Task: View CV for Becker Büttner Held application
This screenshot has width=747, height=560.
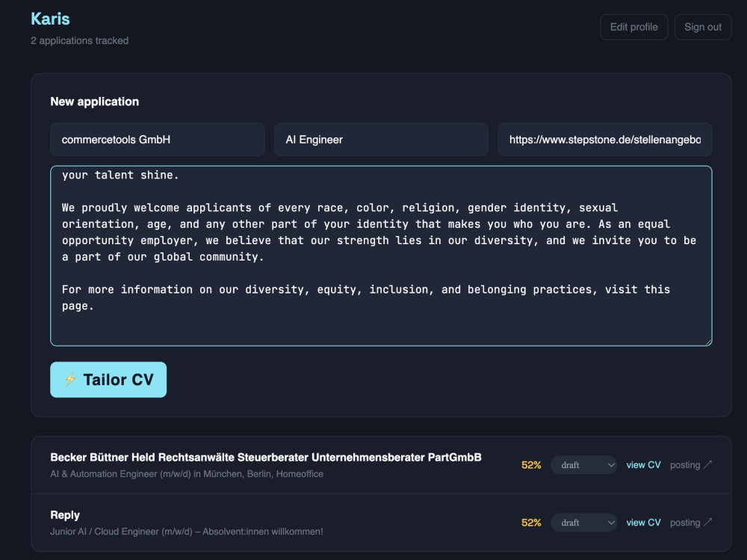Action: [x=643, y=465]
